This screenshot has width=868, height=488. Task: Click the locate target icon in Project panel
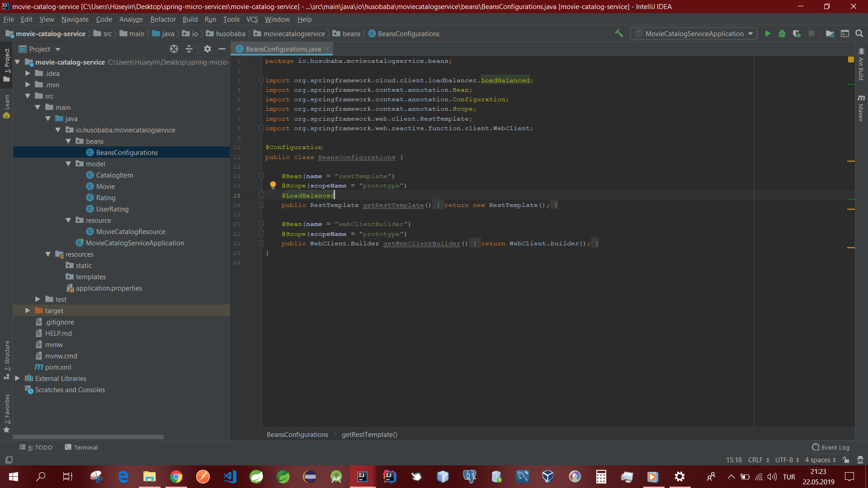(174, 49)
